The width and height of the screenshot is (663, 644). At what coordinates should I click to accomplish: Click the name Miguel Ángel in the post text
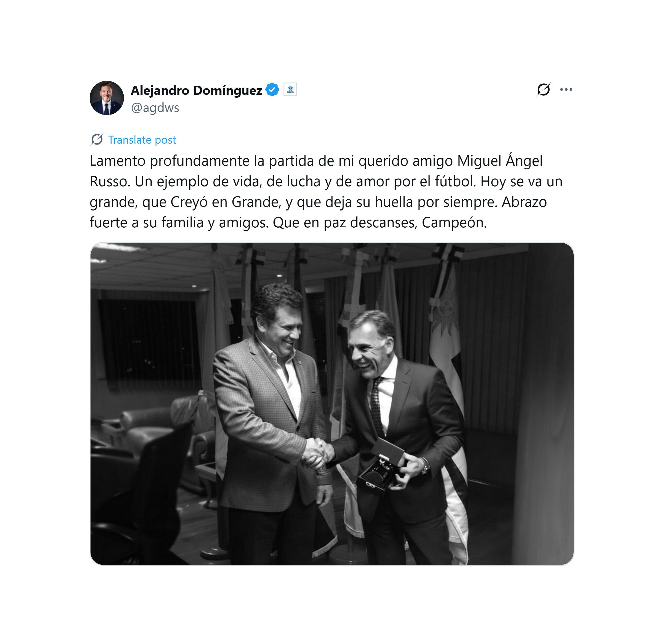[500, 161]
